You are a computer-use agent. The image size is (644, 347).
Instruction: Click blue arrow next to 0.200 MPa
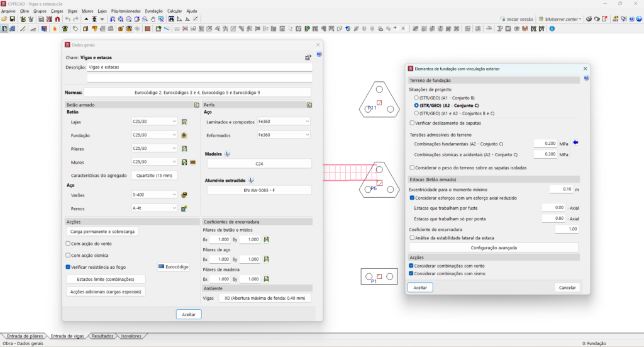[575, 143]
